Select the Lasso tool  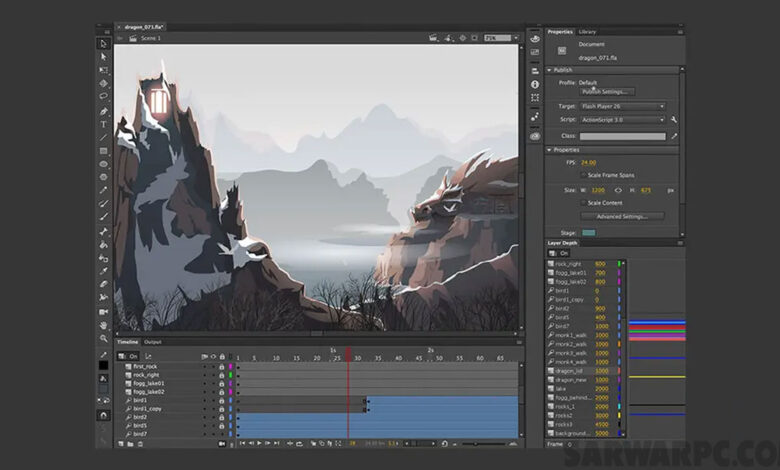[x=103, y=96]
